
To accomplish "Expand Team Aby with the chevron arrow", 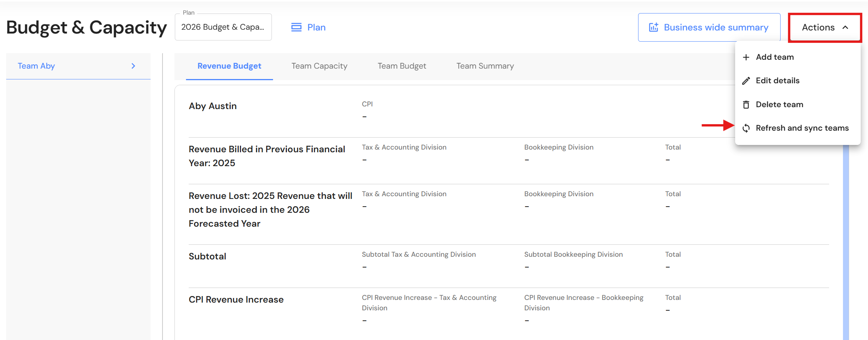I will click(x=133, y=66).
